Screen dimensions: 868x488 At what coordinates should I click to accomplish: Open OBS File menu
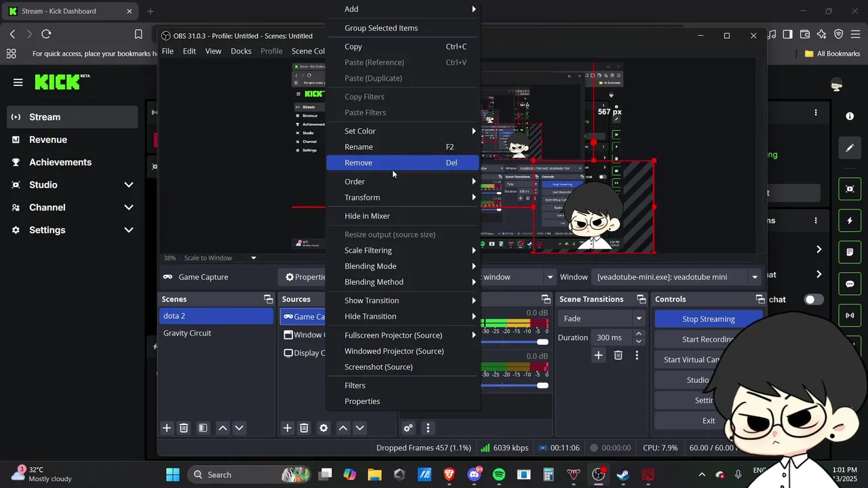pyautogui.click(x=167, y=51)
